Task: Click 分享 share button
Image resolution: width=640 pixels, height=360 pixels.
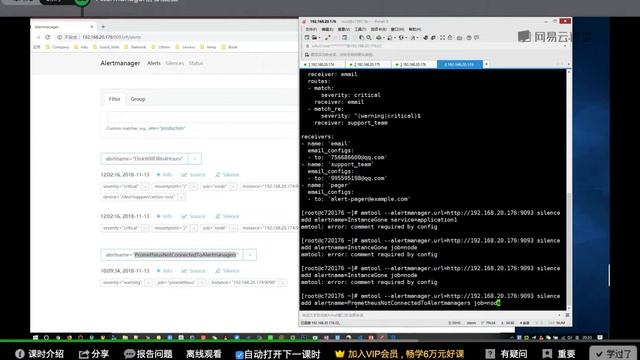Action: [94, 354]
